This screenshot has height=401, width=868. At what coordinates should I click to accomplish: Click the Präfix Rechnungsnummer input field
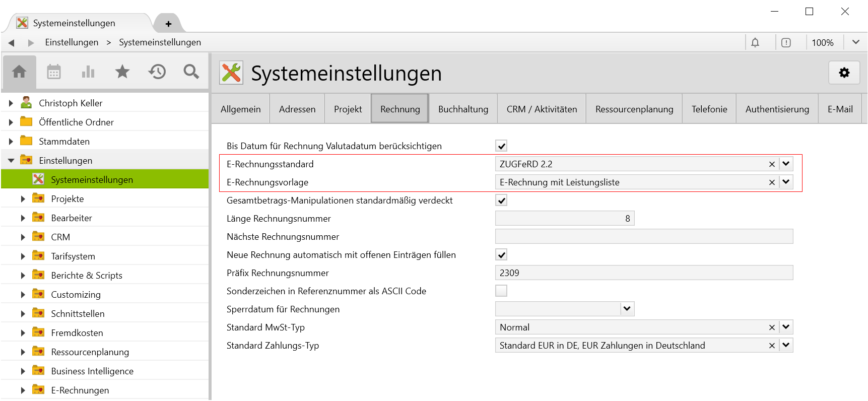[x=644, y=273]
